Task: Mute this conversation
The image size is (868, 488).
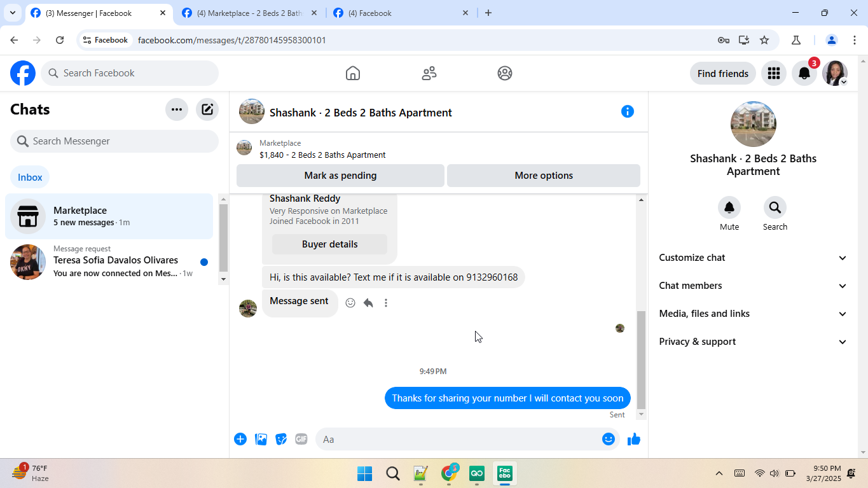Action: (x=729, y=207)
